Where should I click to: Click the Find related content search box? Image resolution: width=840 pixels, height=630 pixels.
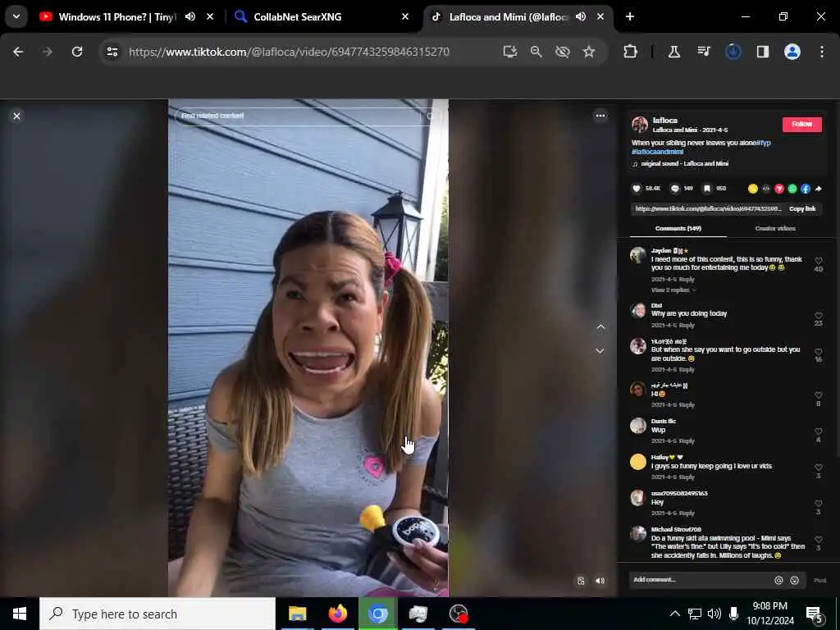[x=307, y=116]
